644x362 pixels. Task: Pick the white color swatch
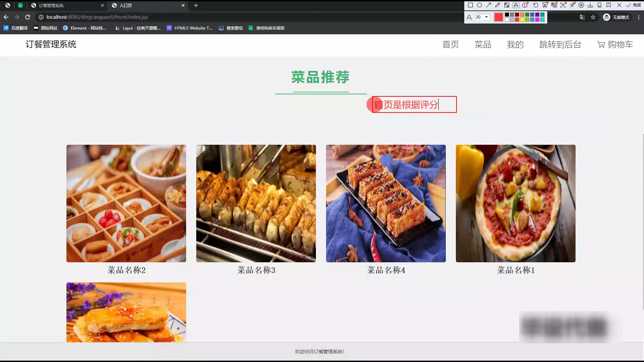click(507, 19)
